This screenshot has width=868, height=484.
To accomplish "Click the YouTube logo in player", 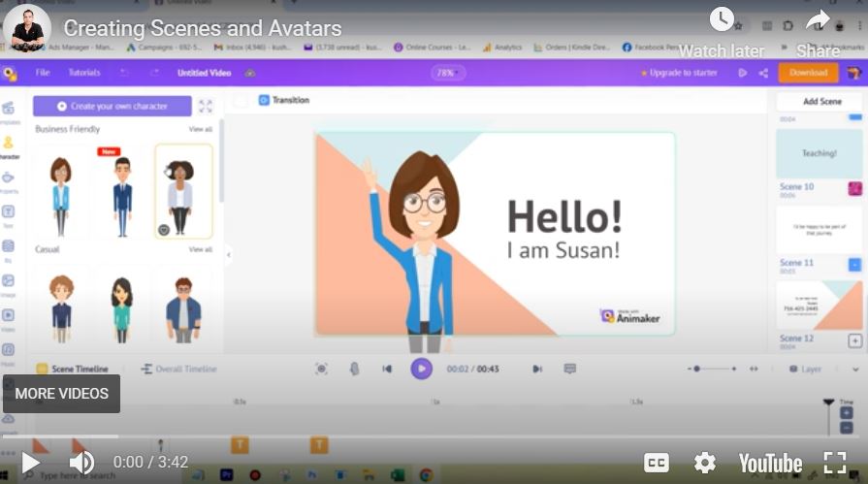I will point(770,463).
